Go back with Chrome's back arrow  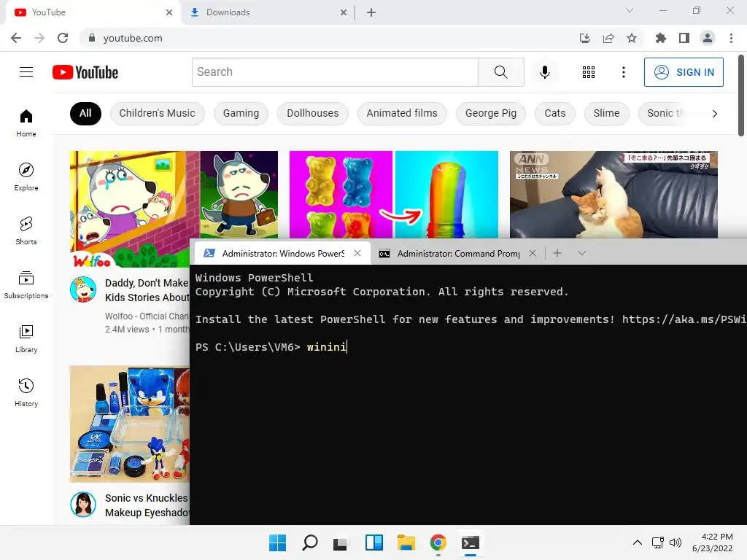coord(16,38)
